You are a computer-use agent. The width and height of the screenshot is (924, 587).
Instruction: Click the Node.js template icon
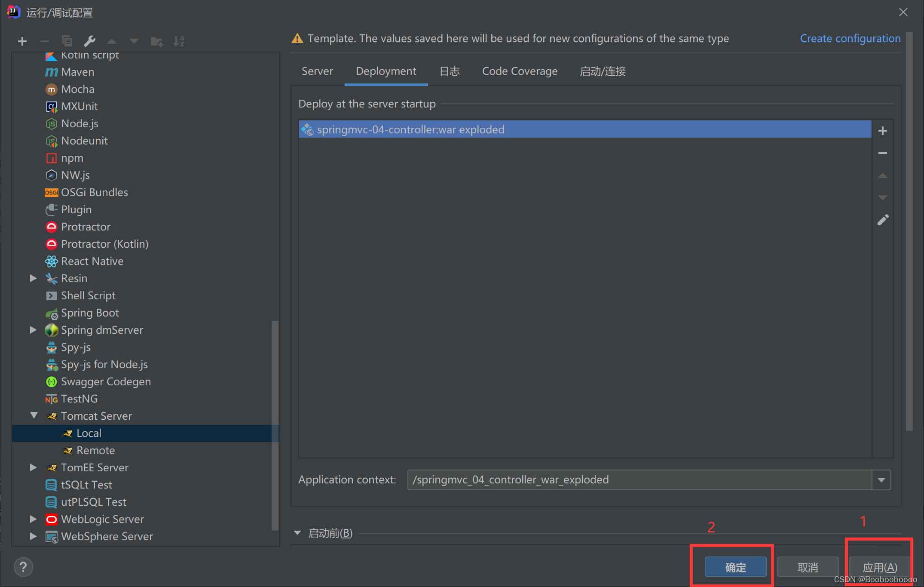click(51, 124)
